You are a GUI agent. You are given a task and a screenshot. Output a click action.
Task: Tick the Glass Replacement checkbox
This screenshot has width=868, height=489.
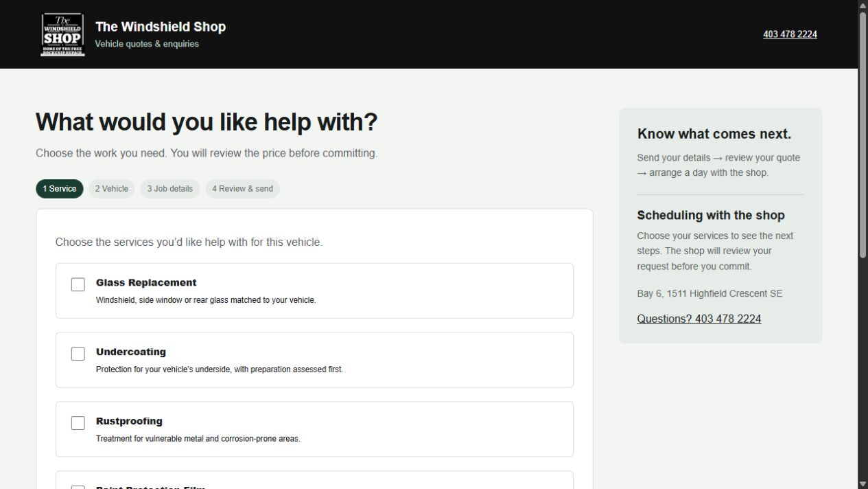click(x=78, y=284)
